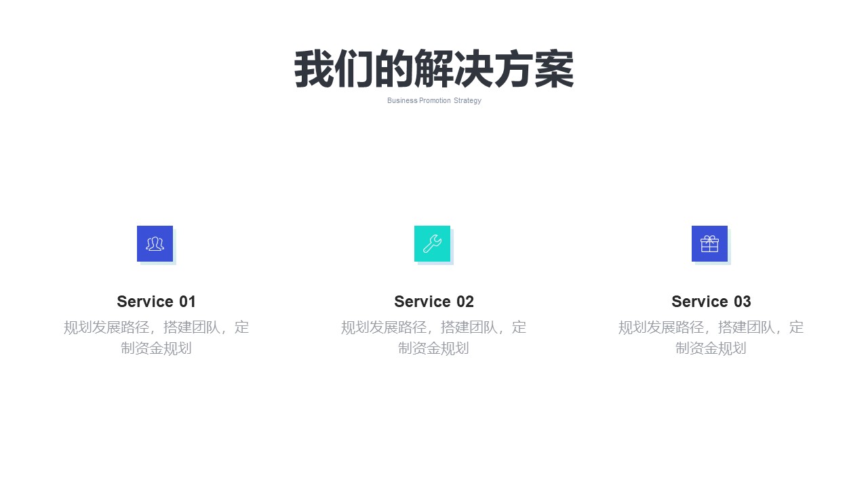This screenshot has width=868, height=488.
Task: Click the Business Promotion Strategy subtitle
Action: pyautogui.click(x=434, y=100)
